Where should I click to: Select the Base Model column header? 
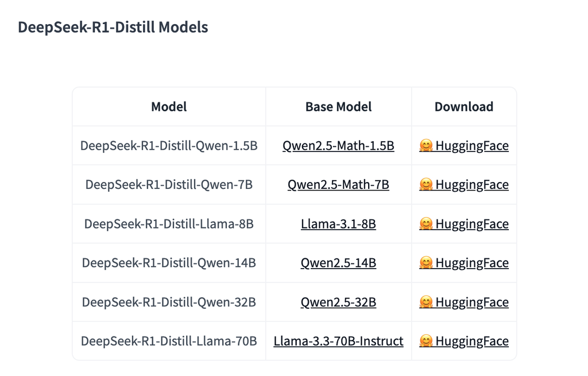(338, 106)
